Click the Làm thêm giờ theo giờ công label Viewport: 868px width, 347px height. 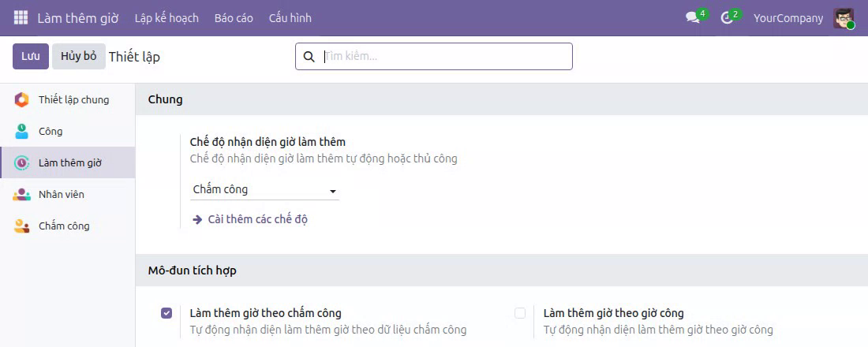614,313
